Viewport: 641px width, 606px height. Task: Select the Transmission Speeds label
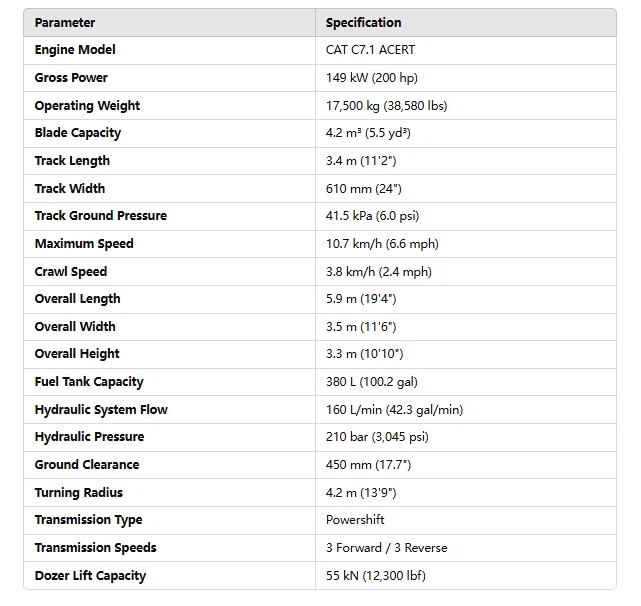[95, 548]
